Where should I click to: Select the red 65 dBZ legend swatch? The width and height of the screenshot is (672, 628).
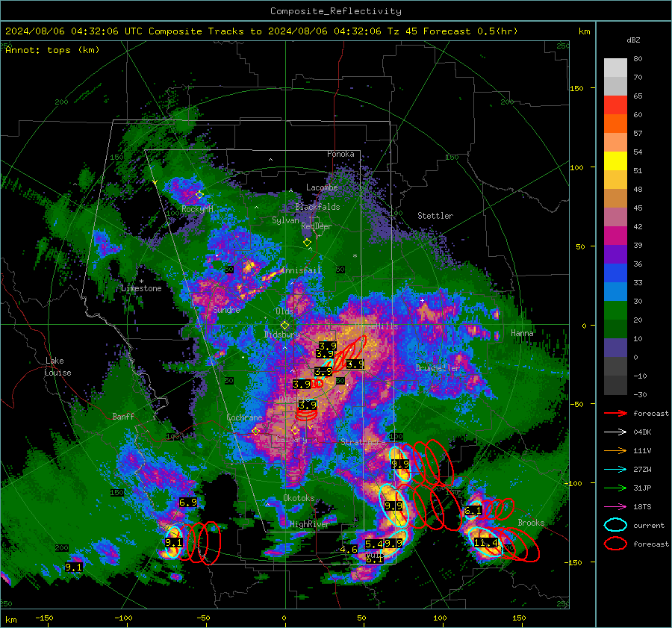click(615, 105)
